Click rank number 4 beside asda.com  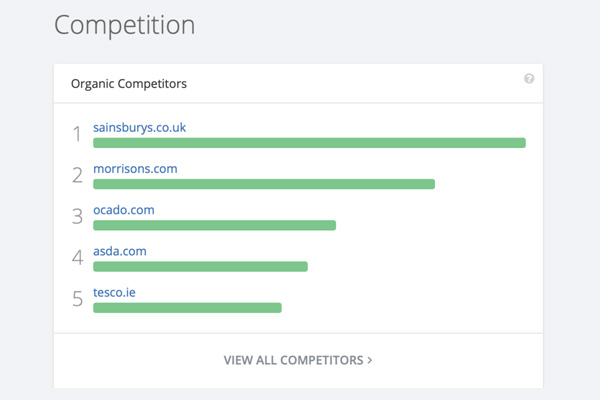pyautogui.click(x=77, y=258)
